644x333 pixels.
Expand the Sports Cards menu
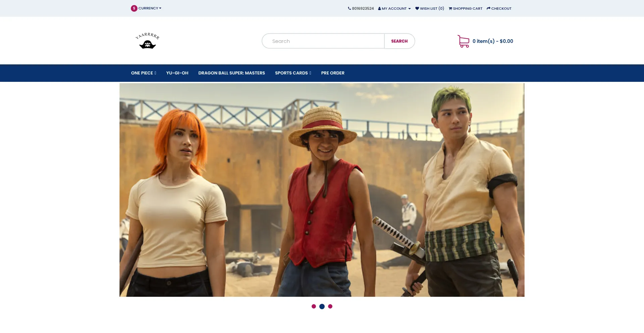pos(293,73)
